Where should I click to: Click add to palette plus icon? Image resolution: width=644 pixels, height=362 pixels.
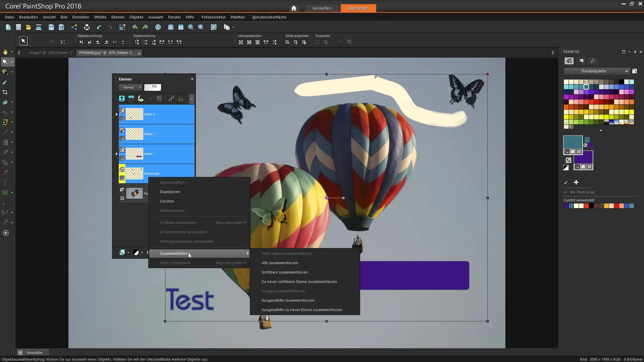click(x=576, y=182)
